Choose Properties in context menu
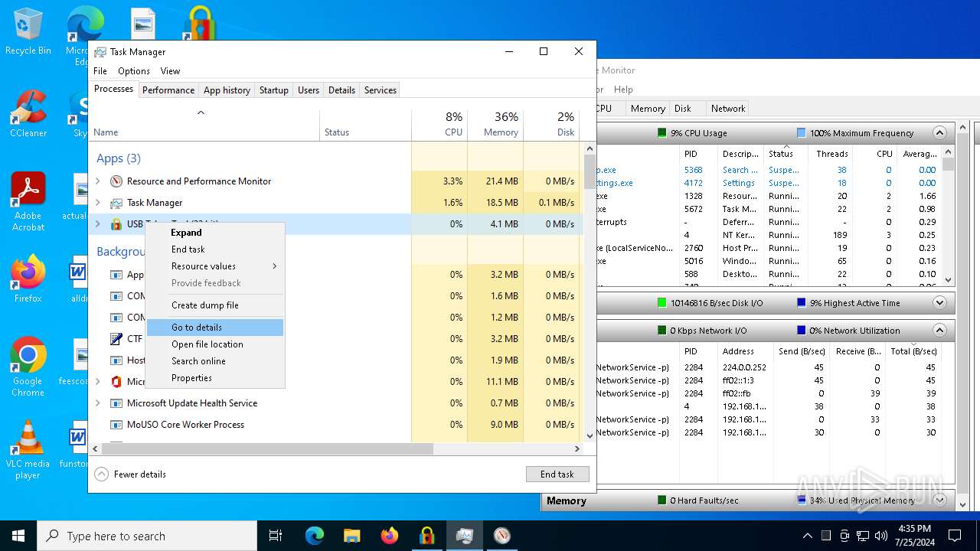The image size is (980, 551). [x=215, y=378]
